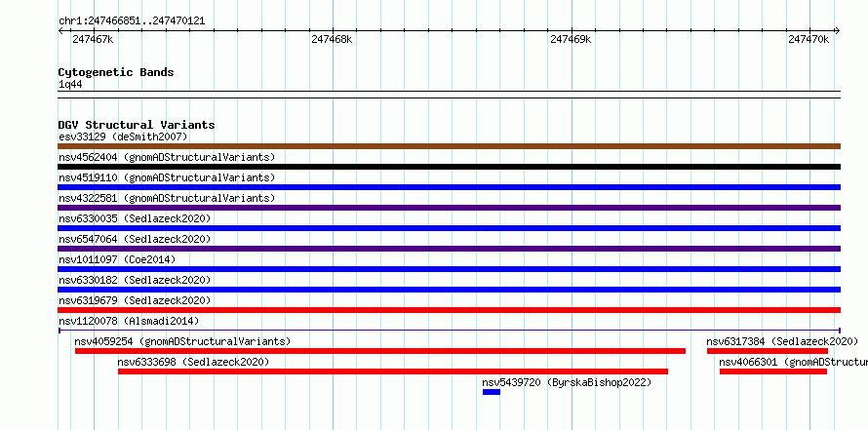
Task: Select the red nsv6333698 variant bar
Action: (x=393, y=371)
